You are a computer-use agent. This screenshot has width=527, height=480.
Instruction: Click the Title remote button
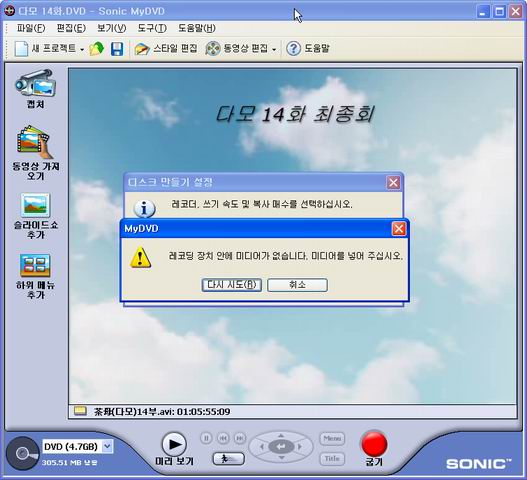[x=332, y=459]
